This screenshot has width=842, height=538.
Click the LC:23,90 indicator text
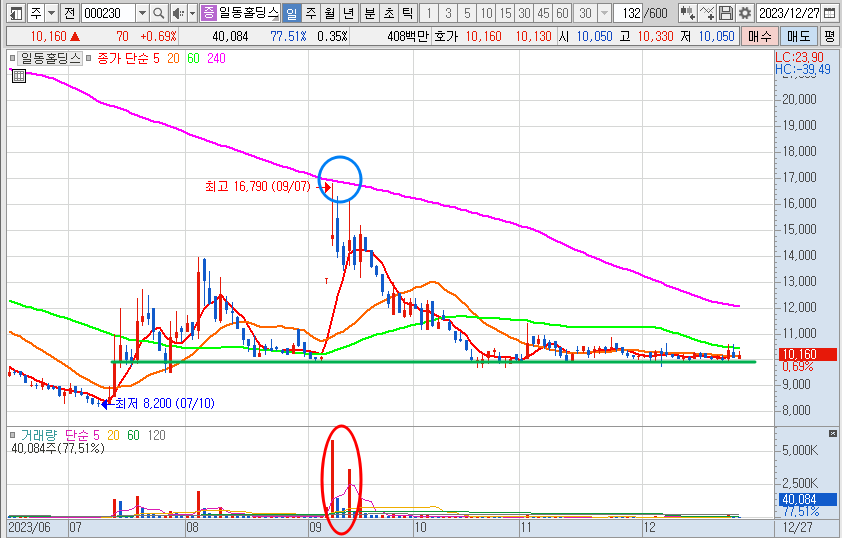click(799, 57)
